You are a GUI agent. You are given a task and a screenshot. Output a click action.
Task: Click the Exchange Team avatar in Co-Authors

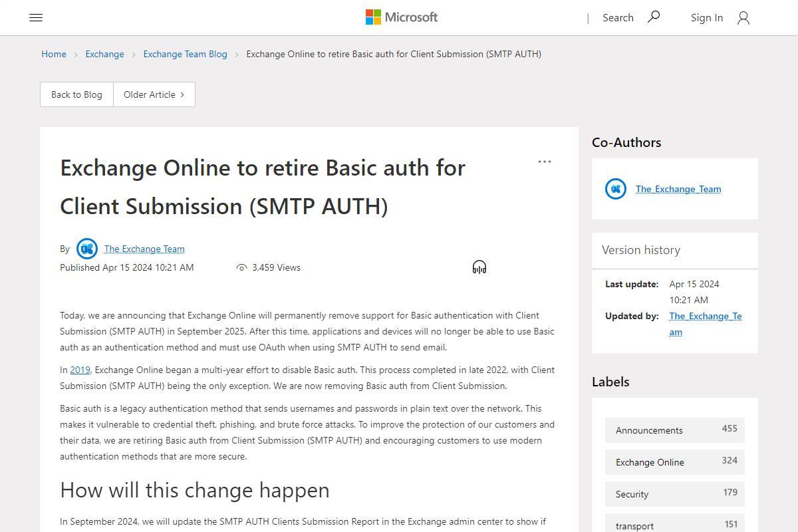coord(616,189)
